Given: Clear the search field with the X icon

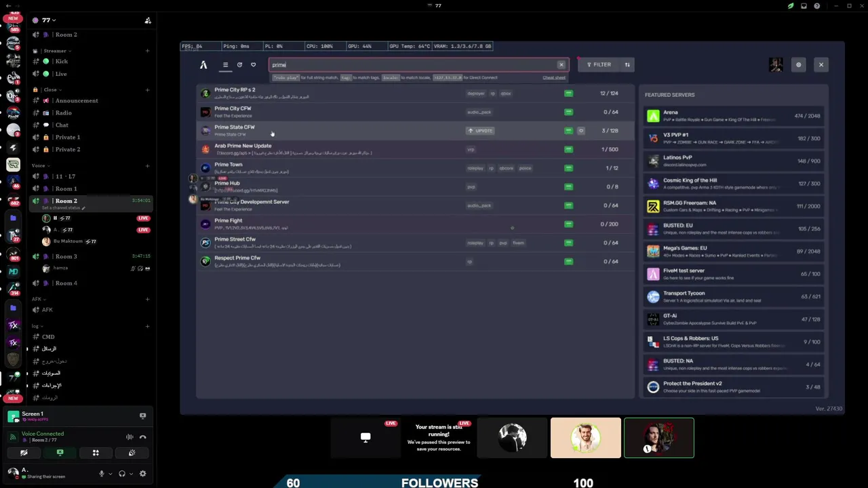Looking at the screenshot, I should point(561,65).
